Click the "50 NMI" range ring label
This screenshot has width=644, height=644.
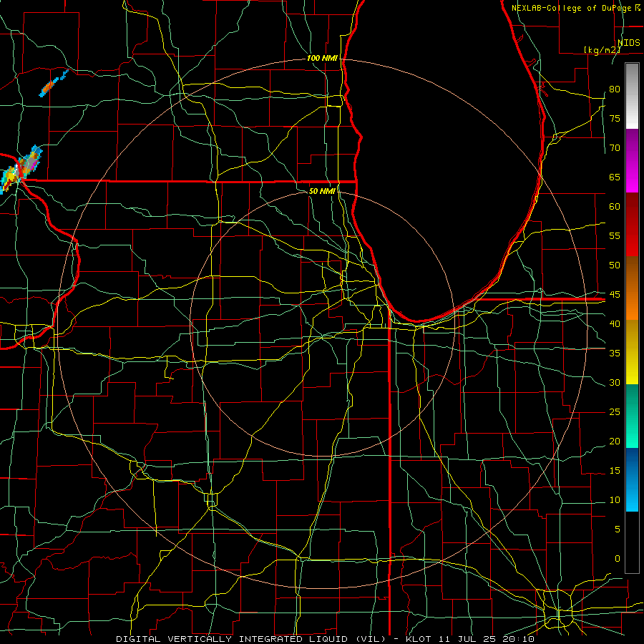322,191
